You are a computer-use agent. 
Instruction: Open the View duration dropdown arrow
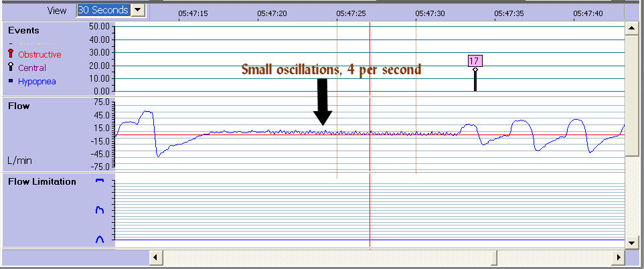[138, 10]
